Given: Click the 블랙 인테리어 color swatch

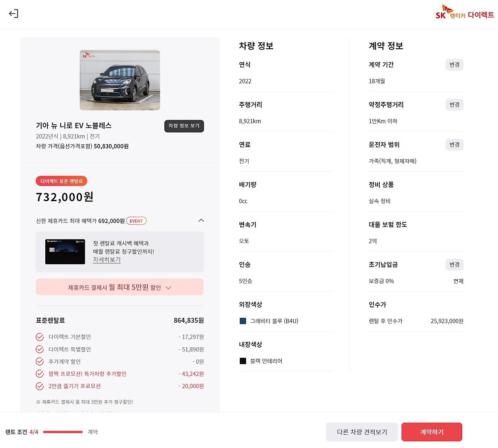Looking at the screenshot, I should tap(243, 361).
